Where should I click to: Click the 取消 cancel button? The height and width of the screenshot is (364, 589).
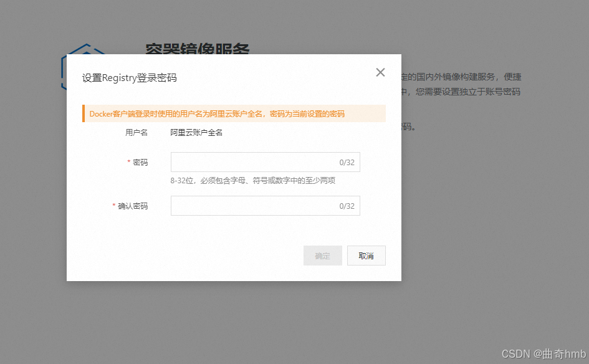(366, 256)
